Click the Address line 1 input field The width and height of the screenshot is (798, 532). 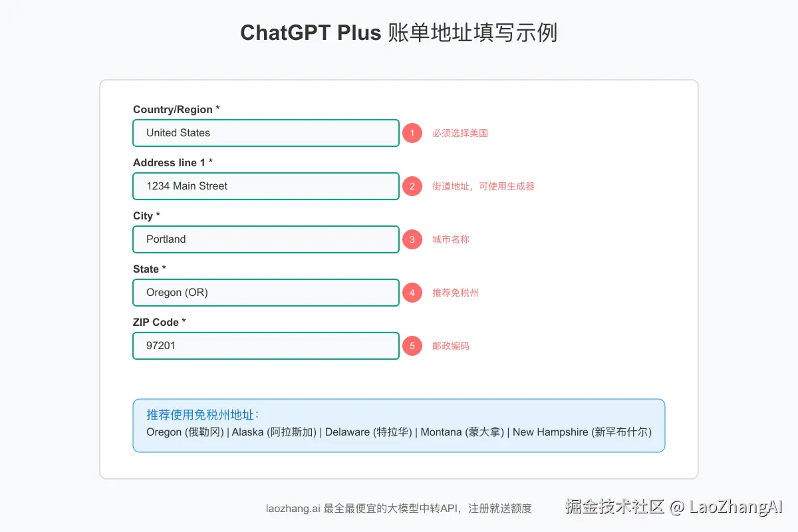coord(266,186)
